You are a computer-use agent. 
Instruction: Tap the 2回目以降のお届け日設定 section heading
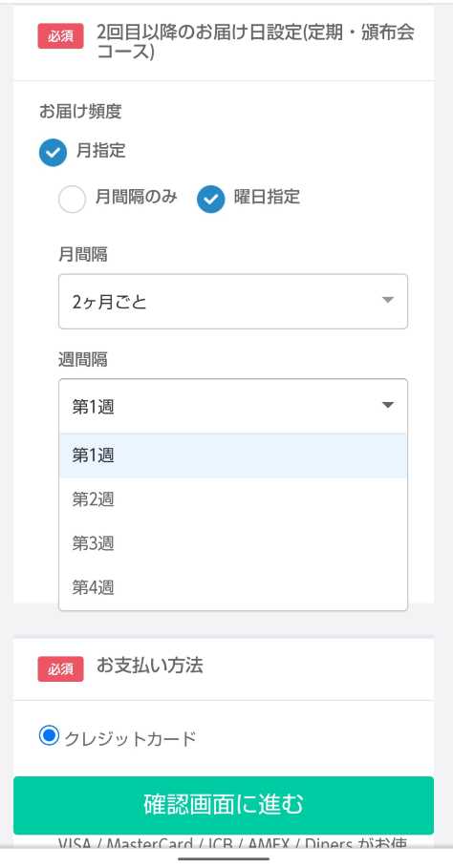click(x=255, y=42)
